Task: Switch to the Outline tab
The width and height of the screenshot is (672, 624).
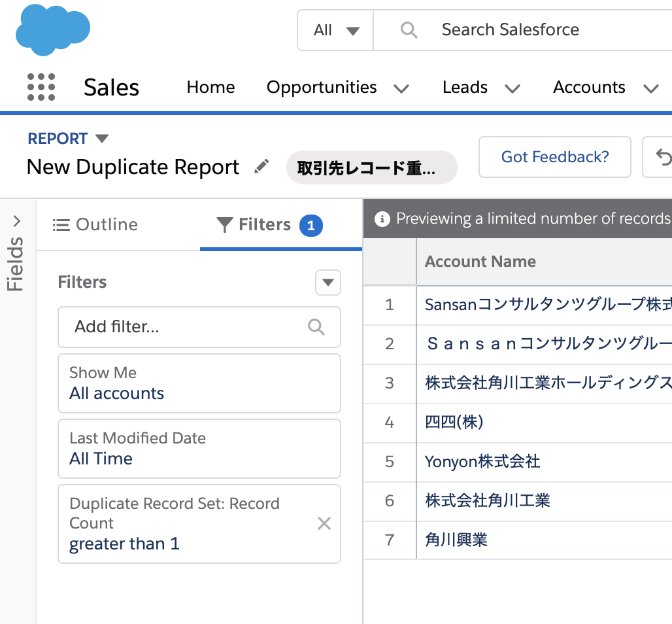Action: [95, 224]
